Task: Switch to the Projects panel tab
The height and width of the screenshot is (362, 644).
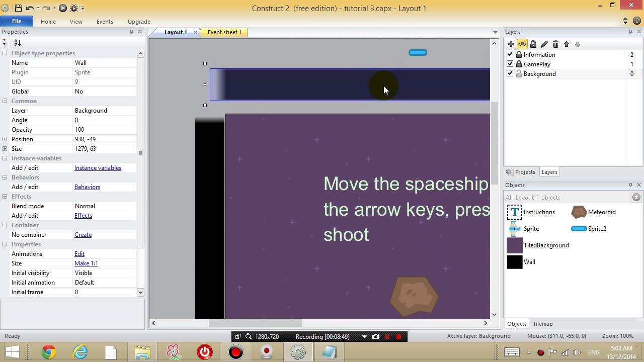Action: click(521, 172)
